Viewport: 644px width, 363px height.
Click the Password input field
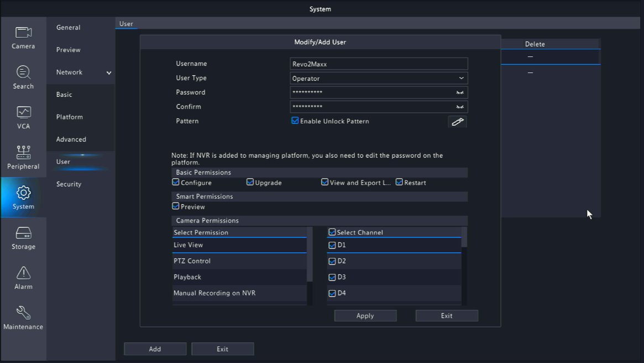pos(379,92)
